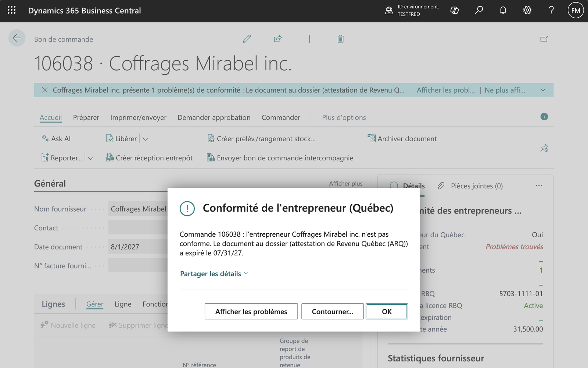Click Ask AI action
Image resolution: width=588 pixels, height=368 pixels.
pos(56,139)
